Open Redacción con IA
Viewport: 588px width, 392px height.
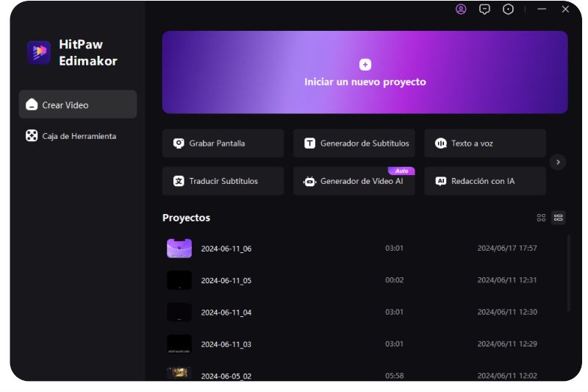485,181
